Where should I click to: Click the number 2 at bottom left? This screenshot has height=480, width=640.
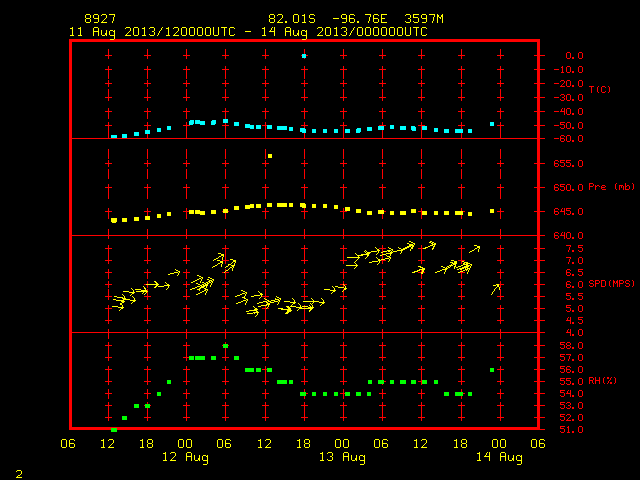point(19,474)
